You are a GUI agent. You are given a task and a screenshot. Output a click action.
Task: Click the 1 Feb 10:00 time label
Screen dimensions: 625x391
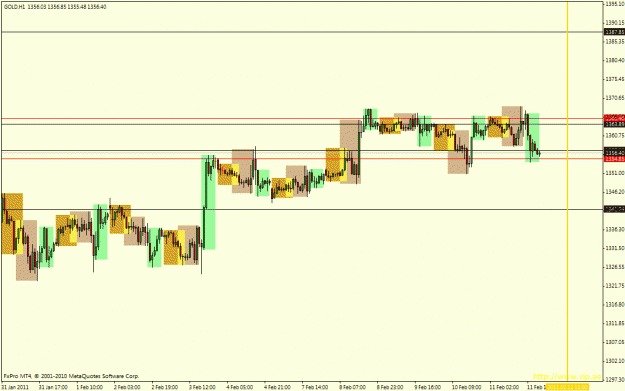pos(90,387)
